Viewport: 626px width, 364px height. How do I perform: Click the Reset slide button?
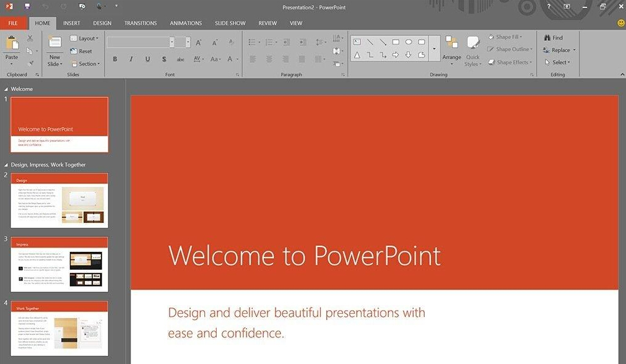[81, 51]
